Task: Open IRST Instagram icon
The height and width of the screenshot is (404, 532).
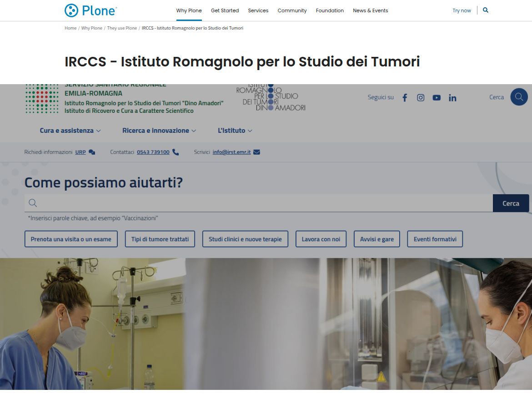Action: point(421,98)
